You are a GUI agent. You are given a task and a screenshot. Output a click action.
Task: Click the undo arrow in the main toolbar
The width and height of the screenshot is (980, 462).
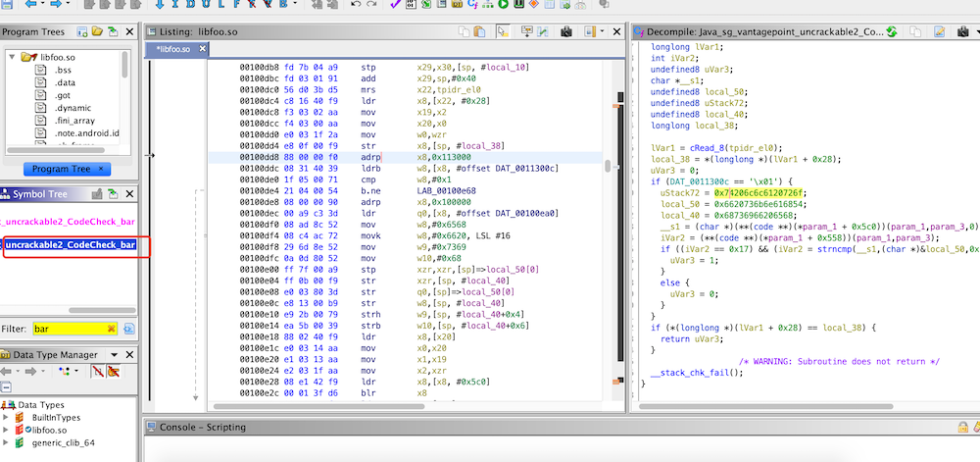tap(354, 5)
